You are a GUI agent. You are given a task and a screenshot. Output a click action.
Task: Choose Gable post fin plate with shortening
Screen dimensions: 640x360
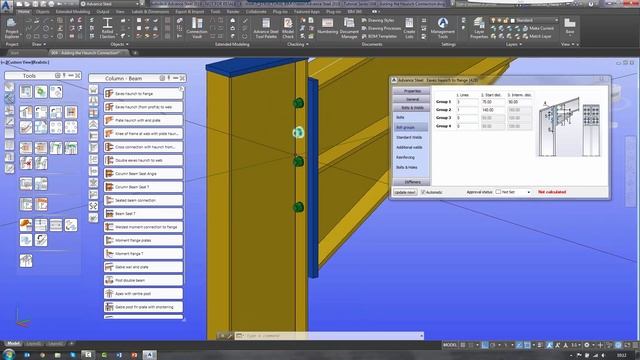[x=143, y=307]
